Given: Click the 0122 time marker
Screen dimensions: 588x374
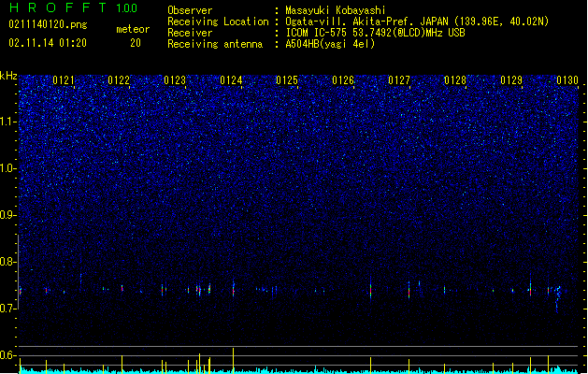Looking at the screenshot, I should click(x=119, y=80).
